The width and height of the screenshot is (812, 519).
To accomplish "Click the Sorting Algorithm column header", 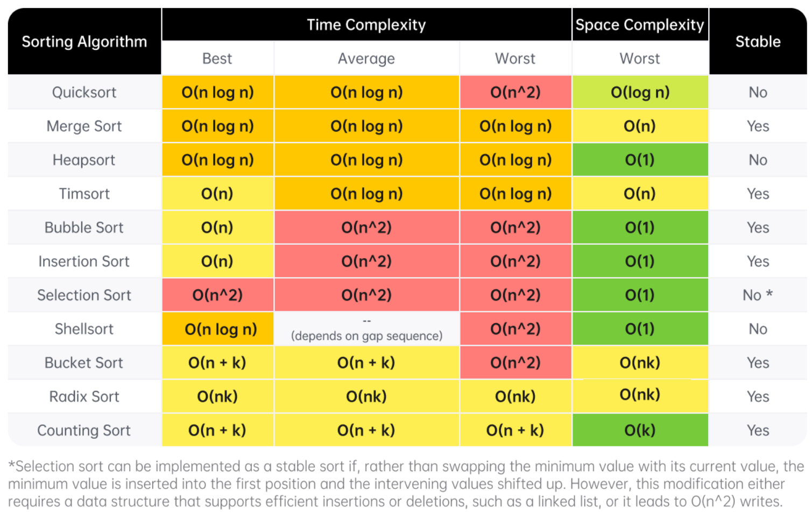I will pos(84,41).
